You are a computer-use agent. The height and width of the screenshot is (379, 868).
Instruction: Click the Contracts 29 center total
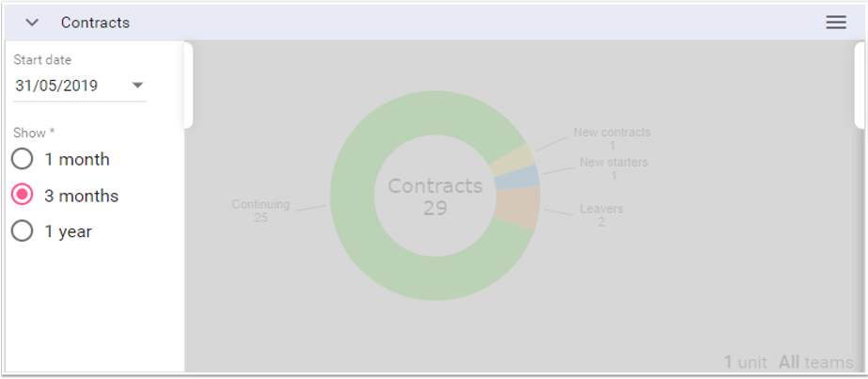pos(434,196)
